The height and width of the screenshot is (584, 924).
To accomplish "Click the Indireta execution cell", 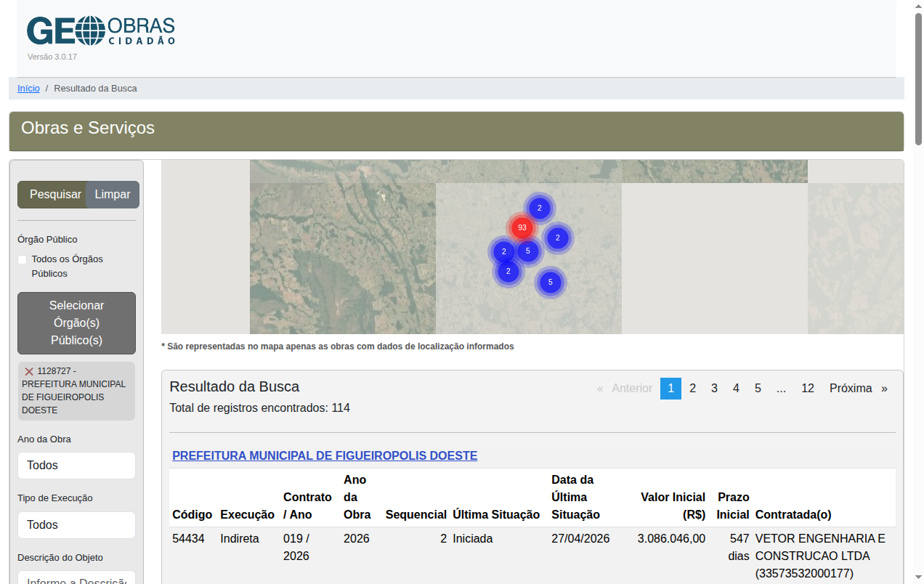I will pos(240,539).
